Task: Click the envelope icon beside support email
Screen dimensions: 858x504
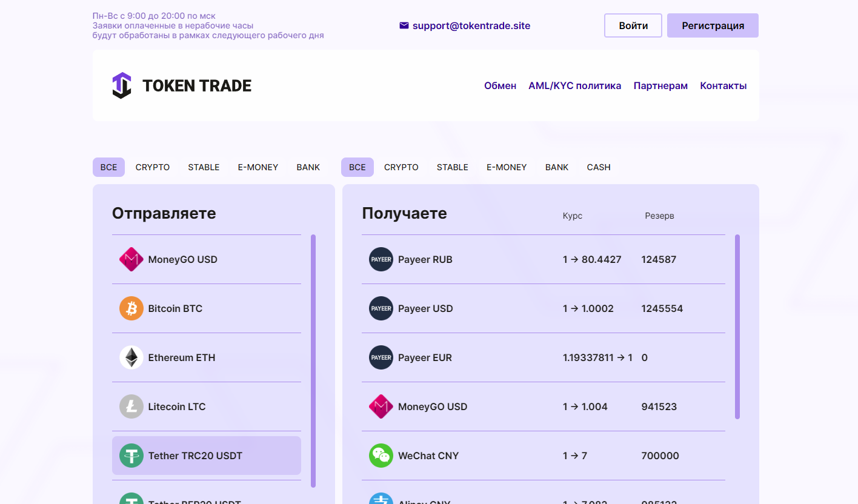Action: (x=404, y=25)
